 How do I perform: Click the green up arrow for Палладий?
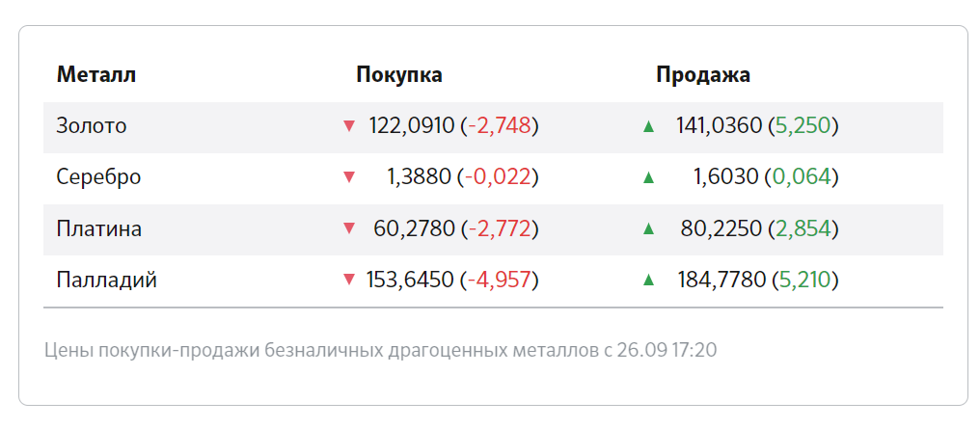tap(648, 281)
